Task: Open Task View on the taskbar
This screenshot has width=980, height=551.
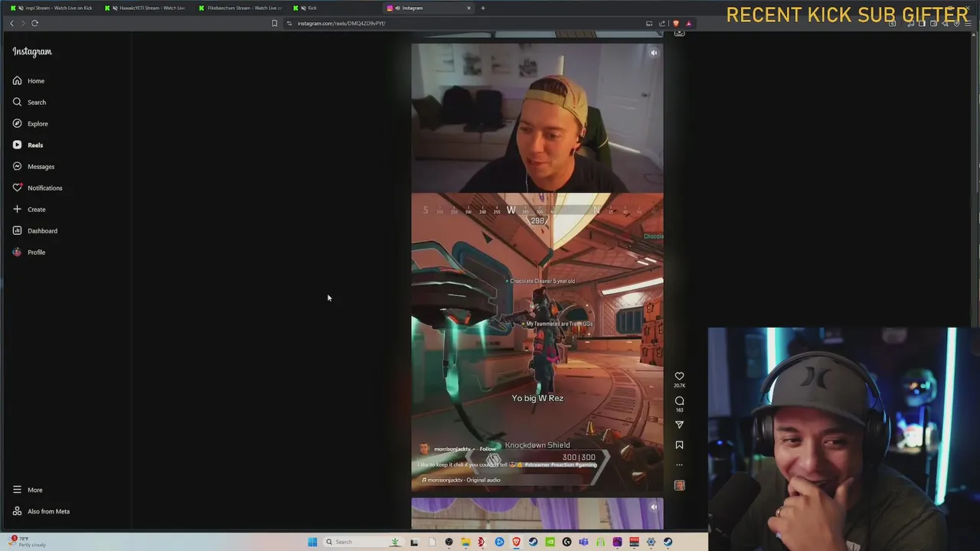Action: tap(414, 542)
